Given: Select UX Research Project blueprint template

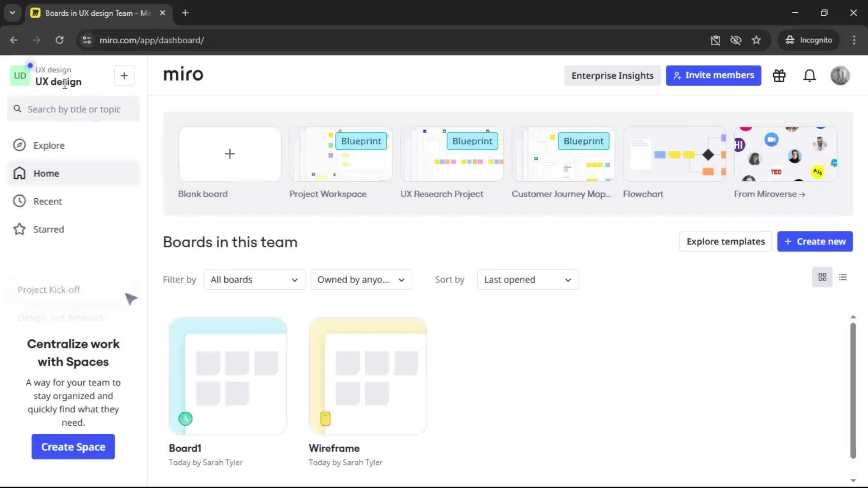Looking at the screenshot, I should 452,154.
